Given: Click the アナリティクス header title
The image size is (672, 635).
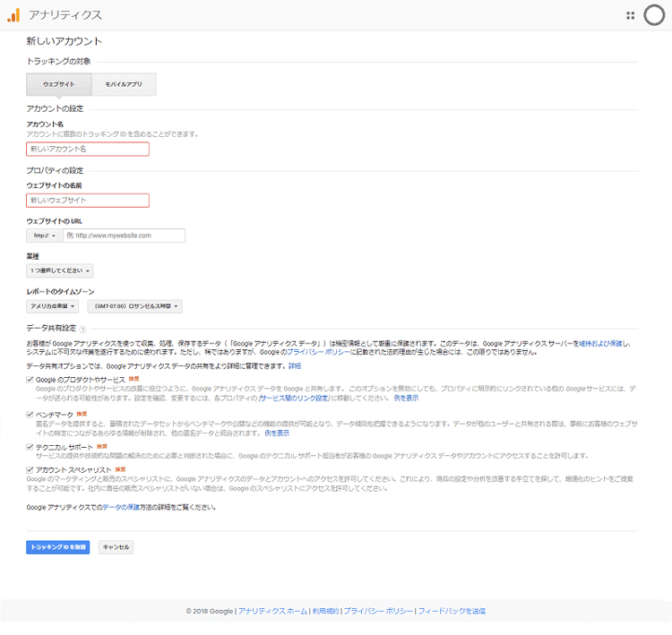Looking at the screenshot, I should [x=65, y=15].
